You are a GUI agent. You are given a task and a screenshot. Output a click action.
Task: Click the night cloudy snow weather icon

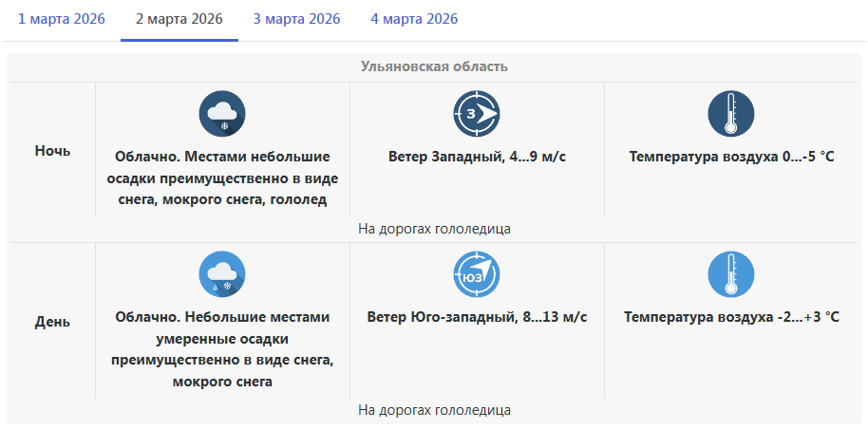[222, 114]
